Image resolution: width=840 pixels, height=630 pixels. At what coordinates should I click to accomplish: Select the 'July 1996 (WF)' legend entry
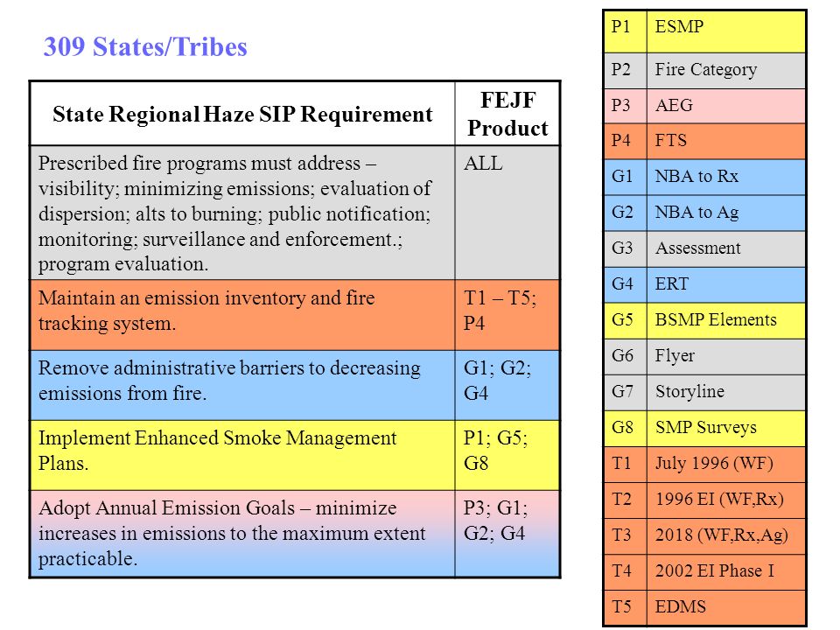pyautogui.click(x=726, y=465)
